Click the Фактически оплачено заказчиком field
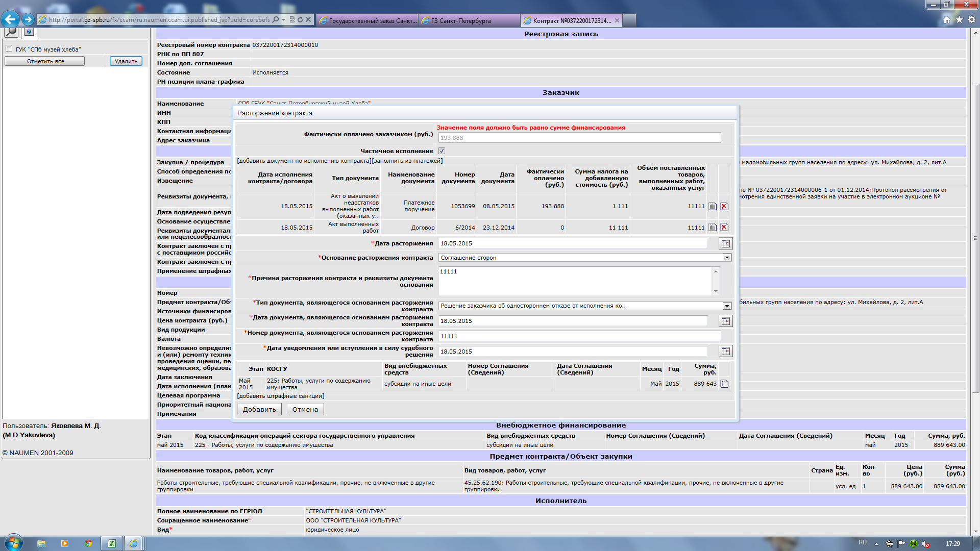Screen dimensions: 980x551 pos(579,138)
